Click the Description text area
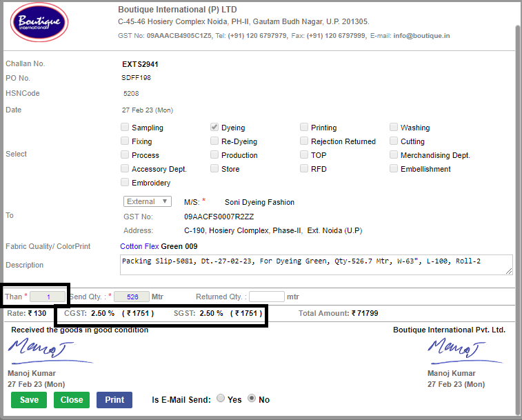The width and height of the screenshot is (522, 420). click(317, 265)
